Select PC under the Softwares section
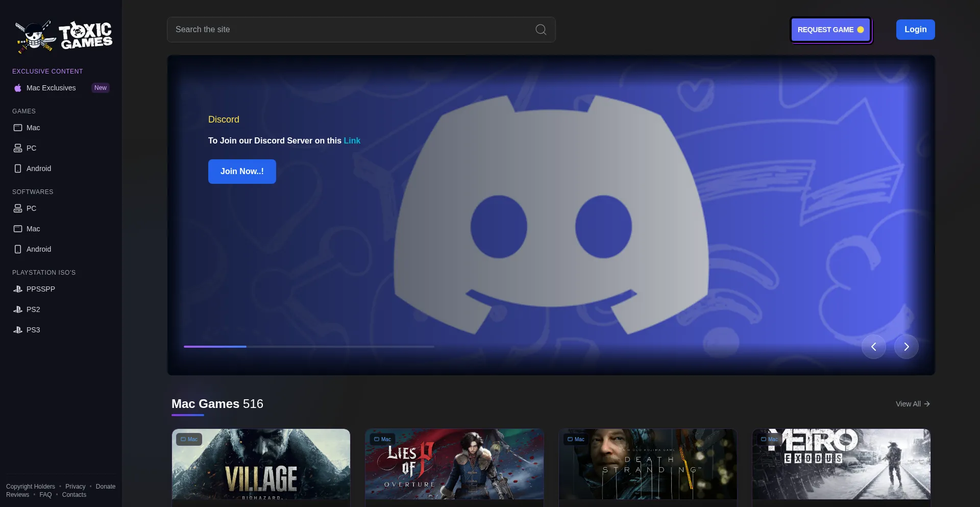Screen dimensions: 980x507 coord(18,208)
